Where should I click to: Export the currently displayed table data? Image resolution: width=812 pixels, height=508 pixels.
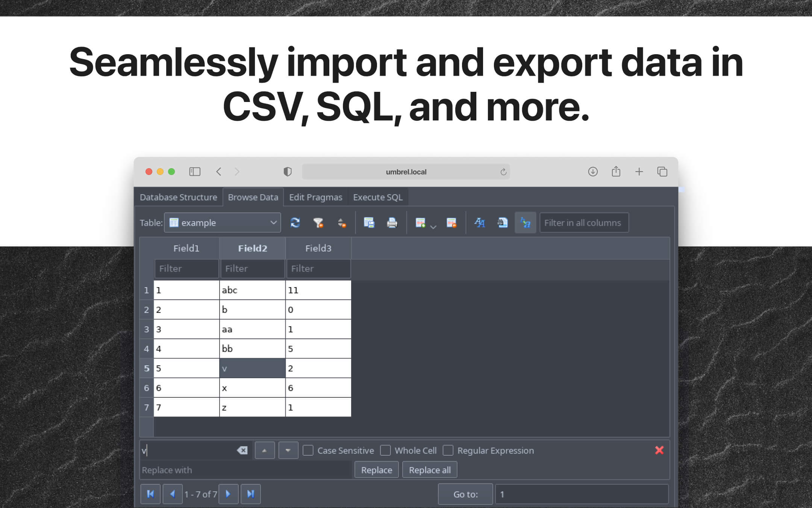369,222
